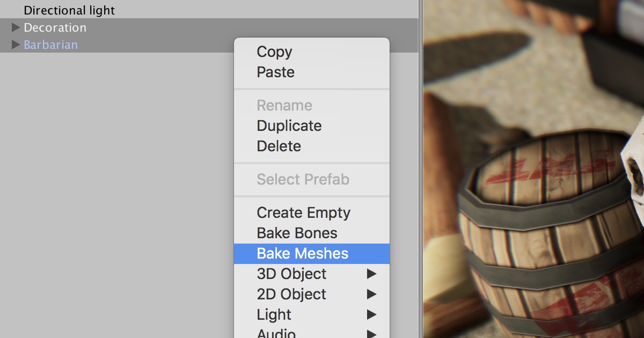The width and height of the screenshot is (644, 338).
Task: Click the 3D Object submenu arrow
Action: [371, 274]
